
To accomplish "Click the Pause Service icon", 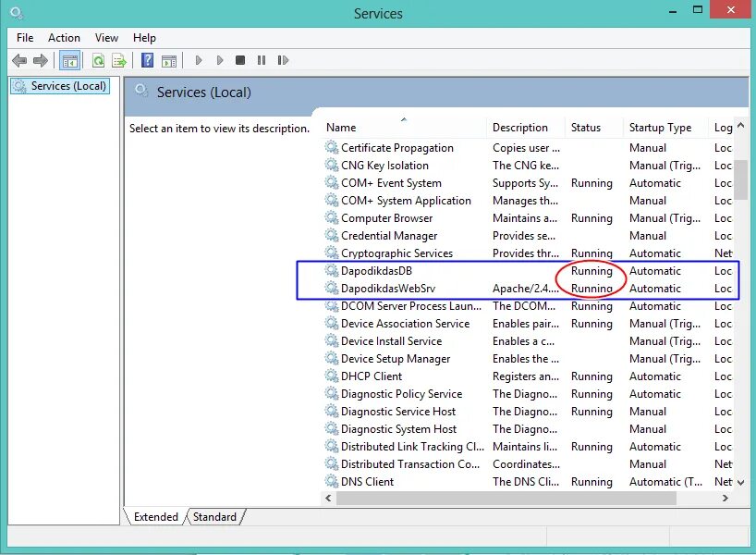I will pyautogui.click(x=262, y=60).
